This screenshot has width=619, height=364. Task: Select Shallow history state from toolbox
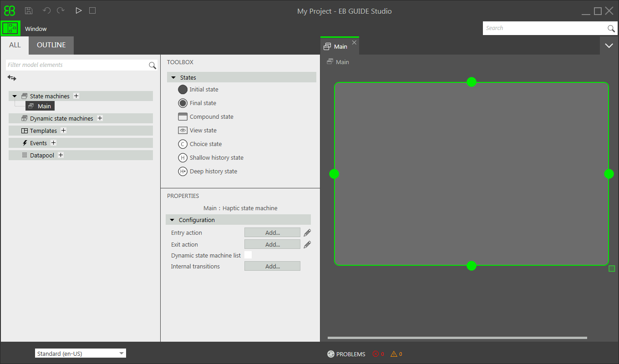click(211, 158)
